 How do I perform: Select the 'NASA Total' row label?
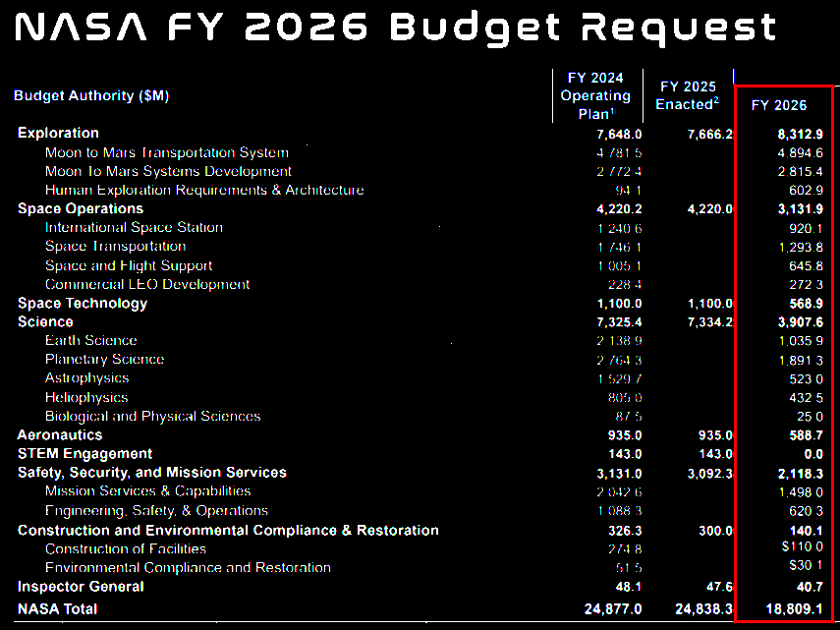[x=58, y=609]
